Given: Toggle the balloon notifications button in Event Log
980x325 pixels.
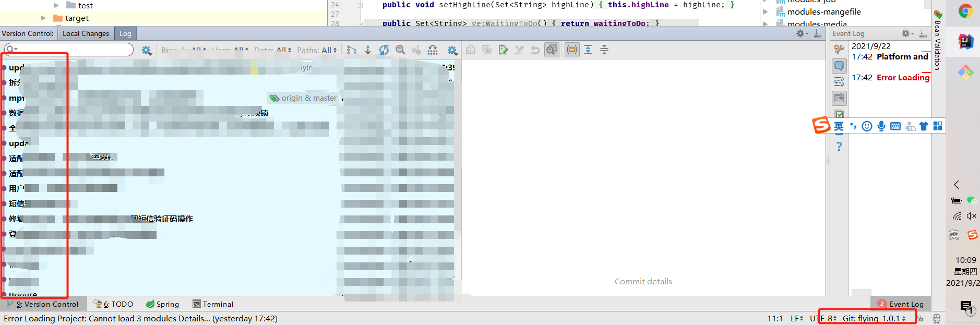Looking at the screenshot, I should (x=839, y=66).
